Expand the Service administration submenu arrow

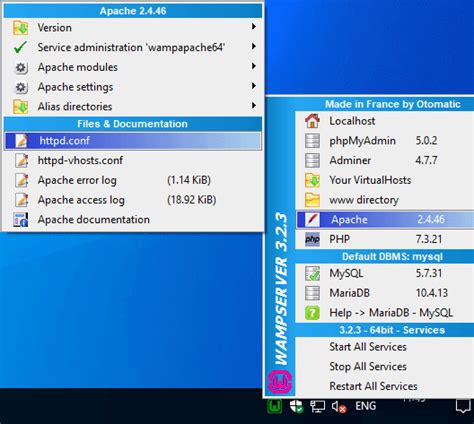254,46
